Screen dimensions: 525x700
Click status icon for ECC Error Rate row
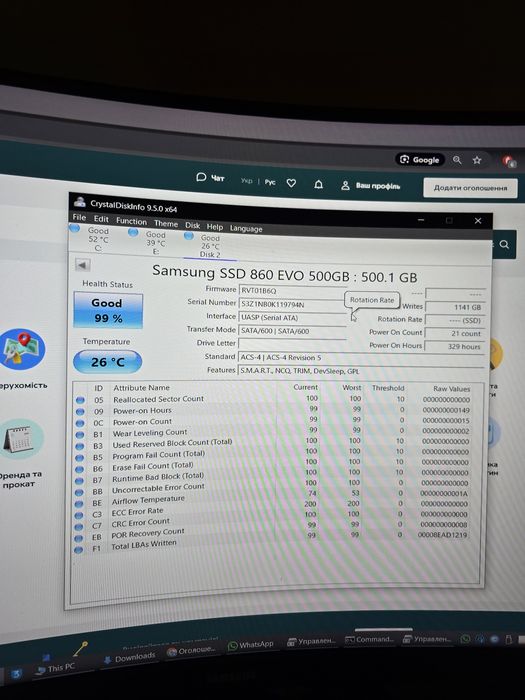click(79, 516)
